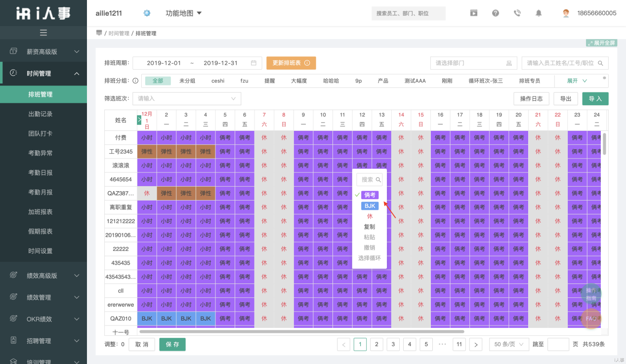The image size is (626, 364).
Task: Uncheck 俩考 in the shift context menu
Action: click(x=370, y=196)
